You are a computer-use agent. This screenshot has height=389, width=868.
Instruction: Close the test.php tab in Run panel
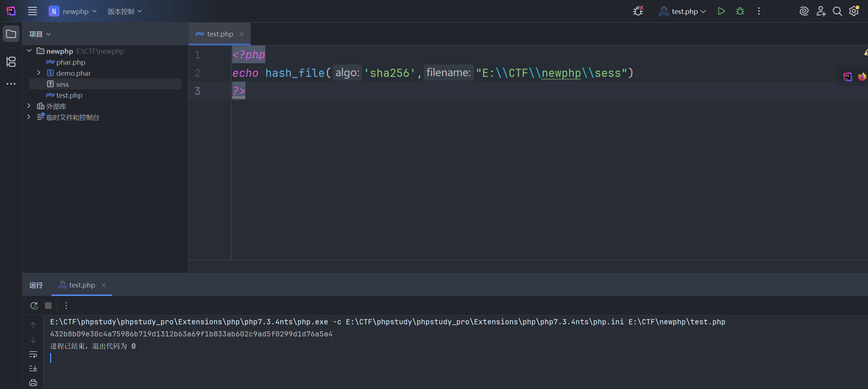(x=104, y=285)
